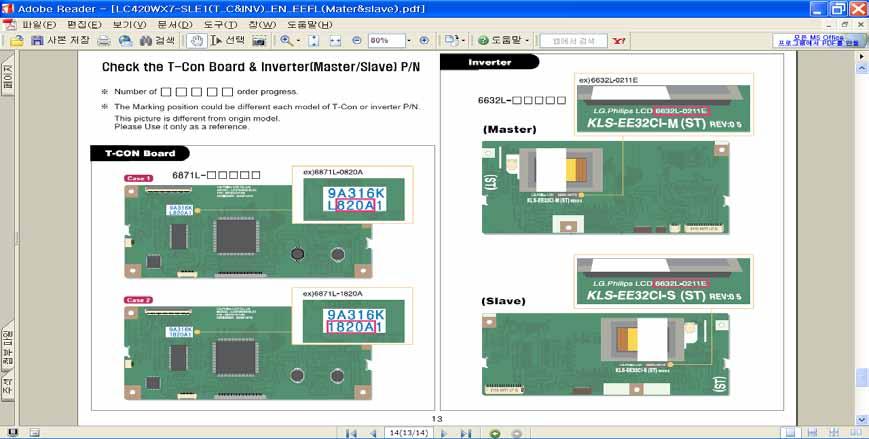Screen dimensions: 869x439
Task: Zoom in with the plus button
Action: pyautogui.click(x=424, y=40)
